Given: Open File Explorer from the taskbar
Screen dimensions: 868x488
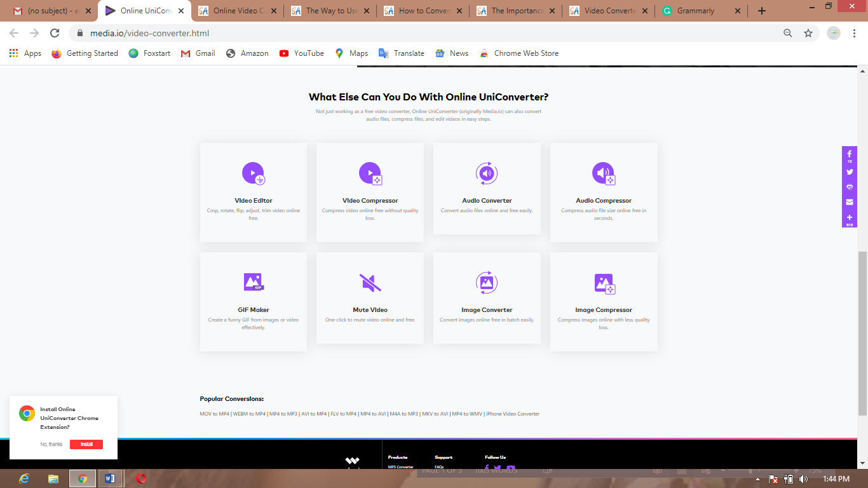Looking at the screenshot, I should [x=53, y=478].
